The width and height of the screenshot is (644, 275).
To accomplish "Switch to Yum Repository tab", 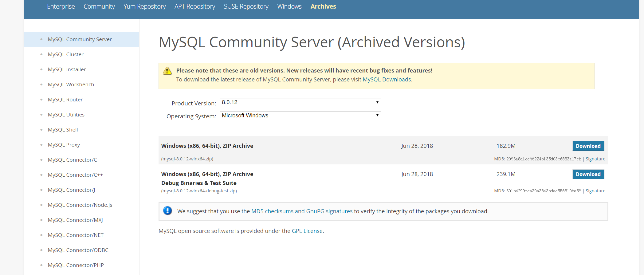I will coord(144,6).
